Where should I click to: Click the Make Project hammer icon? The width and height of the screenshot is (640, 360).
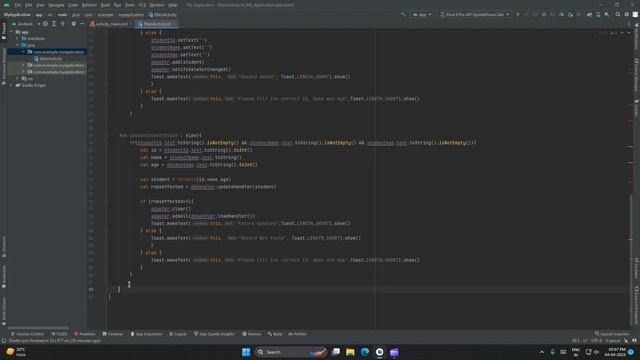click(403, 14)
